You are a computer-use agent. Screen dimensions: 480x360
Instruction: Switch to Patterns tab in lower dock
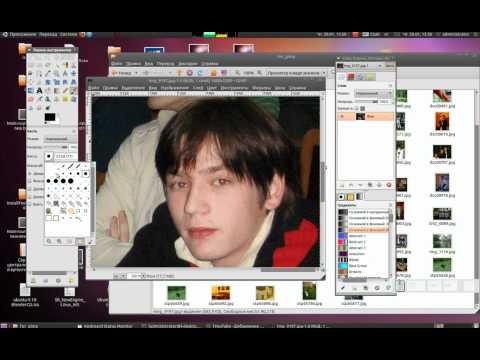[x=350, y=196]
